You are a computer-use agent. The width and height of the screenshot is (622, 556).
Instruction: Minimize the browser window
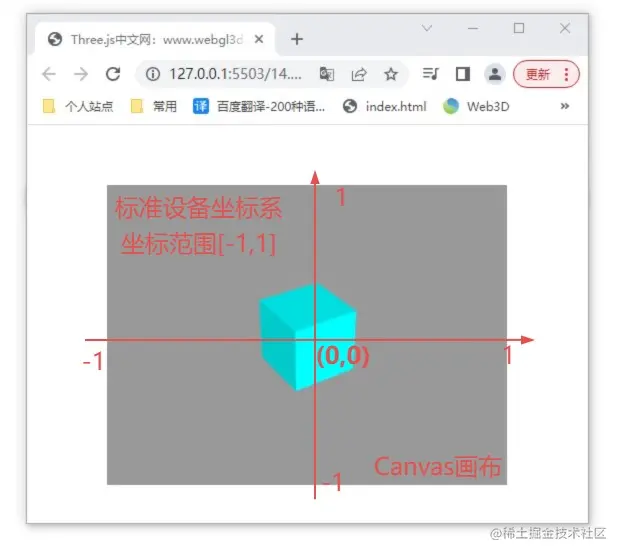(473, 28)
